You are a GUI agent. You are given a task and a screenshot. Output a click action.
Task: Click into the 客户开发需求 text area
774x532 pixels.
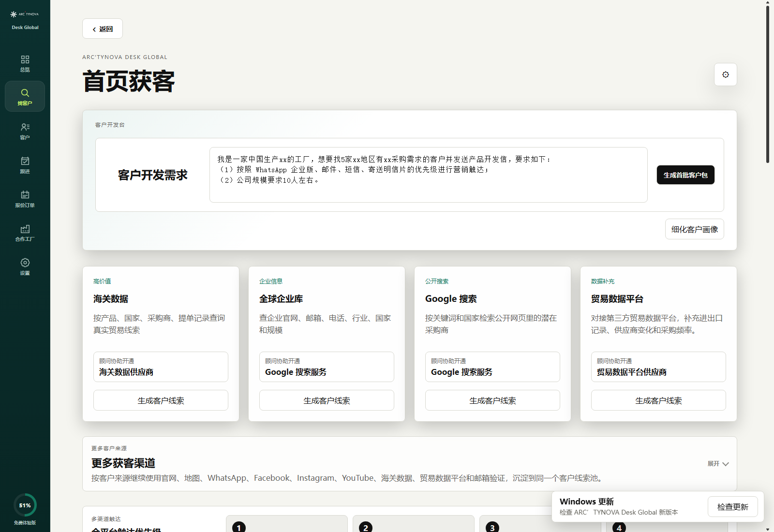428,175
